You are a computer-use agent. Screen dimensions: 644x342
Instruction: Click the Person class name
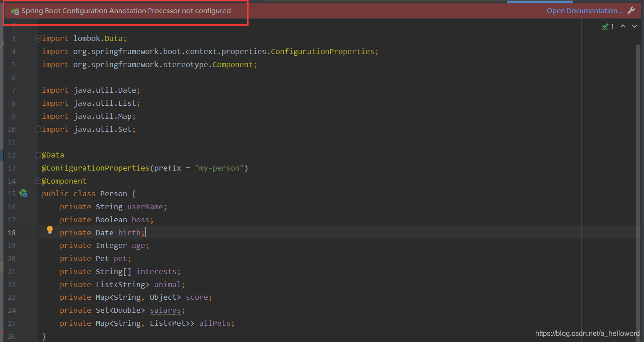pyautogui.click(x=113, y=193)
